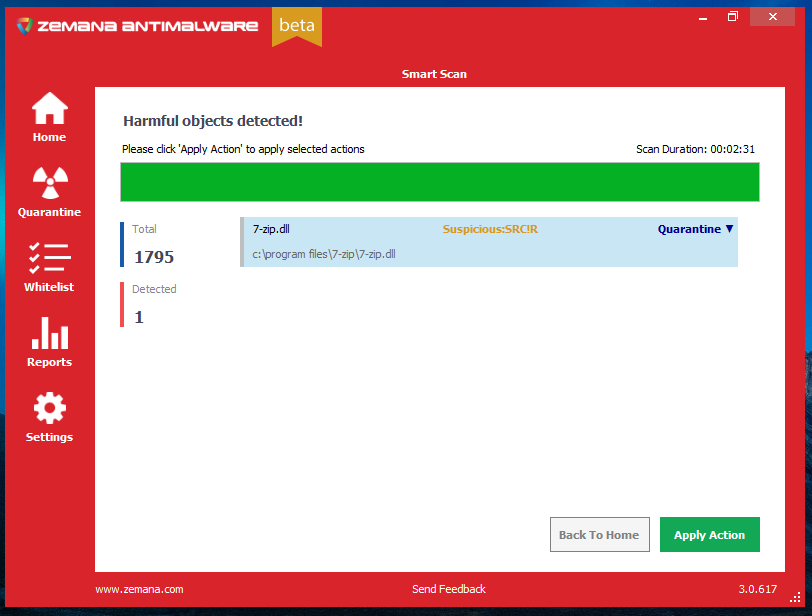Click the Back To Home button

tap(599, 534)
